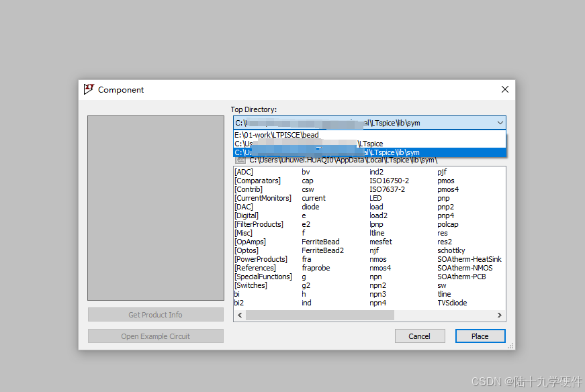
Task: Open the [PowerProducts] folder
Action: coord(261,259)
